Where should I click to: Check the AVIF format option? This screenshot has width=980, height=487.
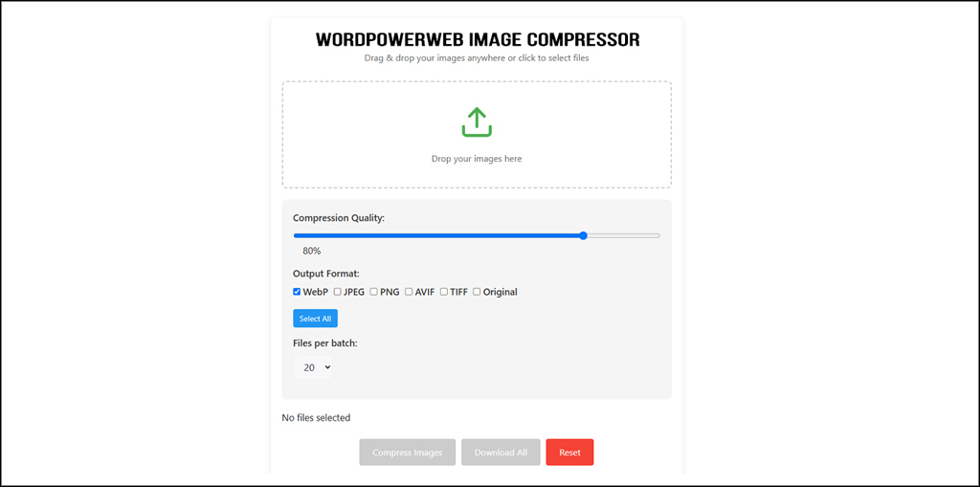[x=410, y=292]
